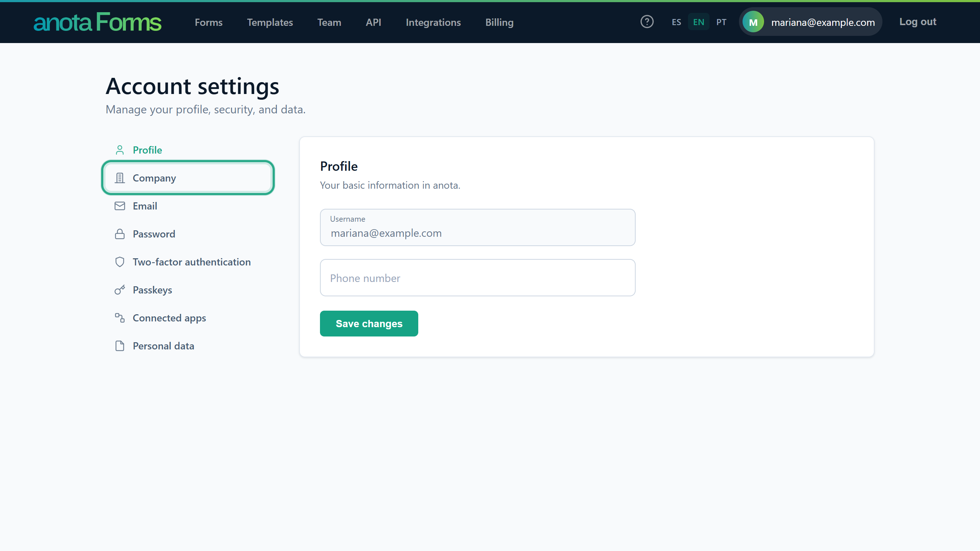Open Personal data settings
The height and width of the screenshot is (551, 980).
188,346
